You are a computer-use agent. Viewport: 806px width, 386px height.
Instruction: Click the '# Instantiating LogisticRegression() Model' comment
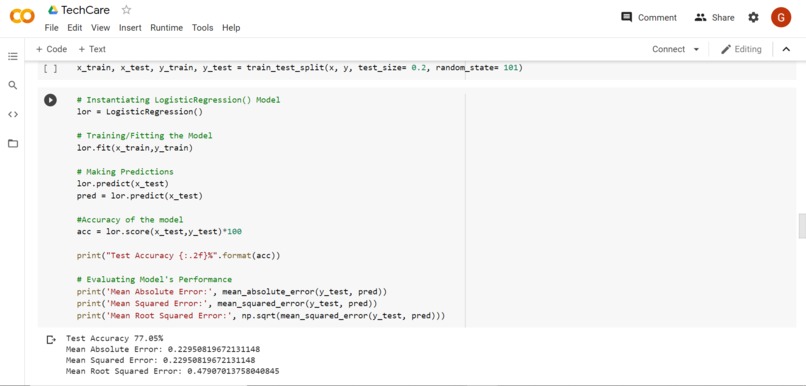(178, 100)
